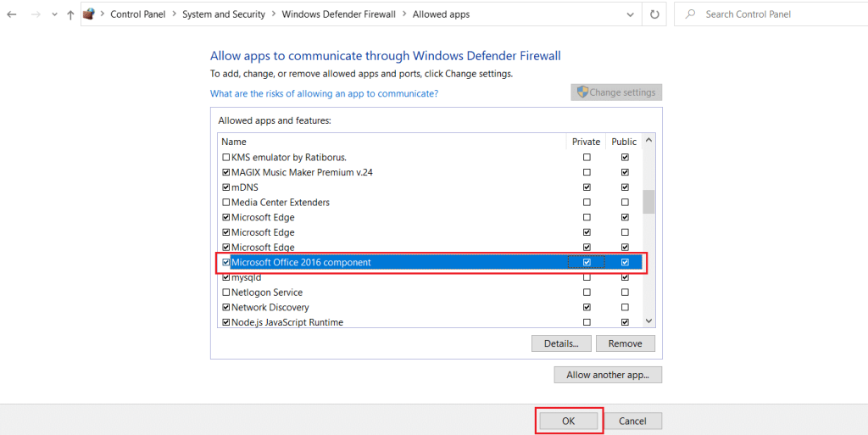The width and height of the screenshot is (868, 435).
Task: Open recent locations dropdown arrow
Action: [x=54, y=15]
